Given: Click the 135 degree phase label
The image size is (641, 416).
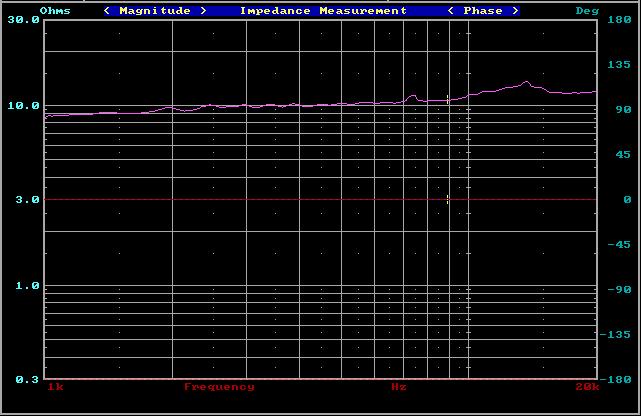Looking at the screenshot, I should [x=619, y=65].
